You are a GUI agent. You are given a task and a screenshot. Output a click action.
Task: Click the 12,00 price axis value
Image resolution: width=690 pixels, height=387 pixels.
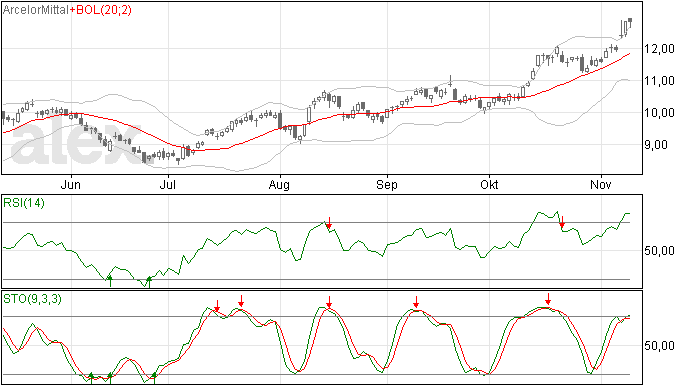[x=659, y=49]
